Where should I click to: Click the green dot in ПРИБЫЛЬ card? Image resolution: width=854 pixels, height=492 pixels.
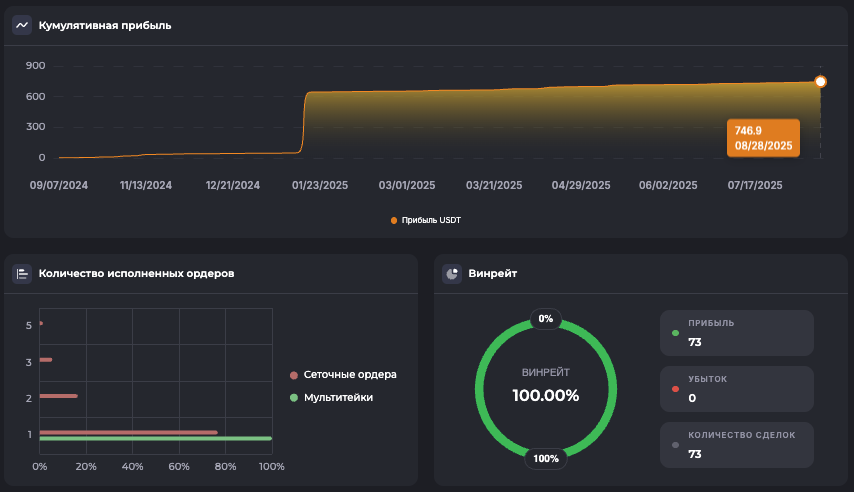coord(676,333)
